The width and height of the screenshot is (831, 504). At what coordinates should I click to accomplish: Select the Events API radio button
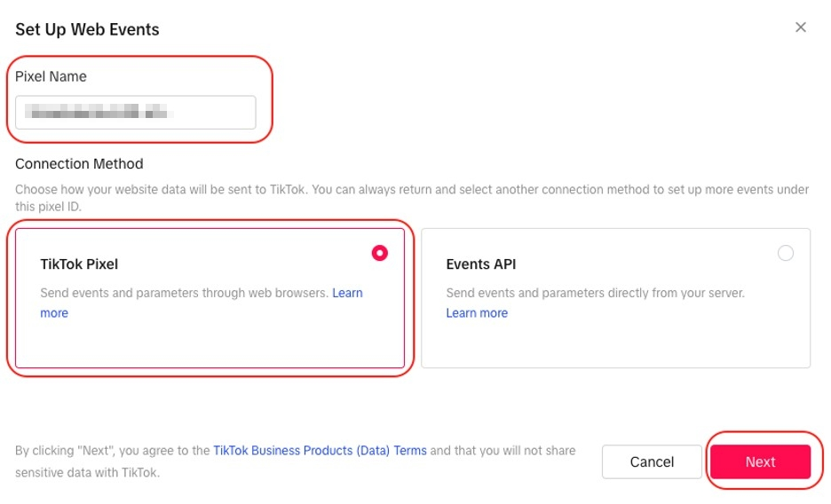[x=786, y=253]
